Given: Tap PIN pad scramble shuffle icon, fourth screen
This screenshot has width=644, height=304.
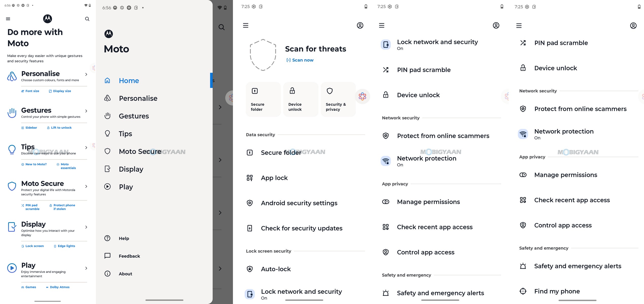Looking at the screenshot, I should click(386, 70).
